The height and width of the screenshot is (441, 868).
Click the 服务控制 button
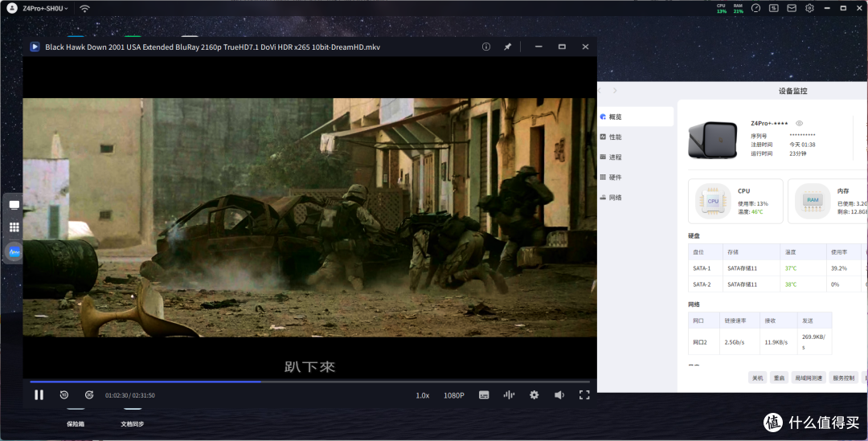pyautogui.click(x=844, y=378)
